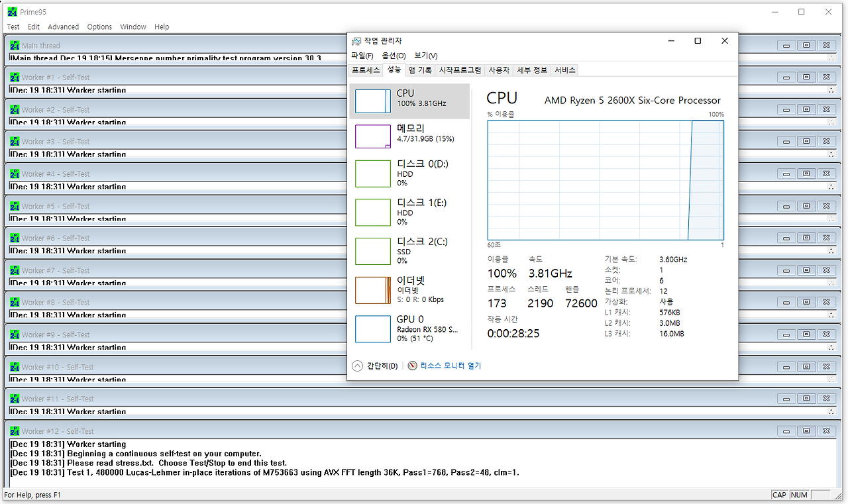Viewport: 848px width, 504px height.
Task: Open Prime95's Advanced menu
Action: click(63, 26)
